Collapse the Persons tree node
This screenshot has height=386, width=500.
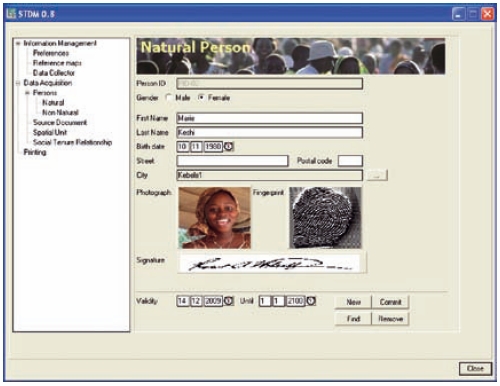28,93
